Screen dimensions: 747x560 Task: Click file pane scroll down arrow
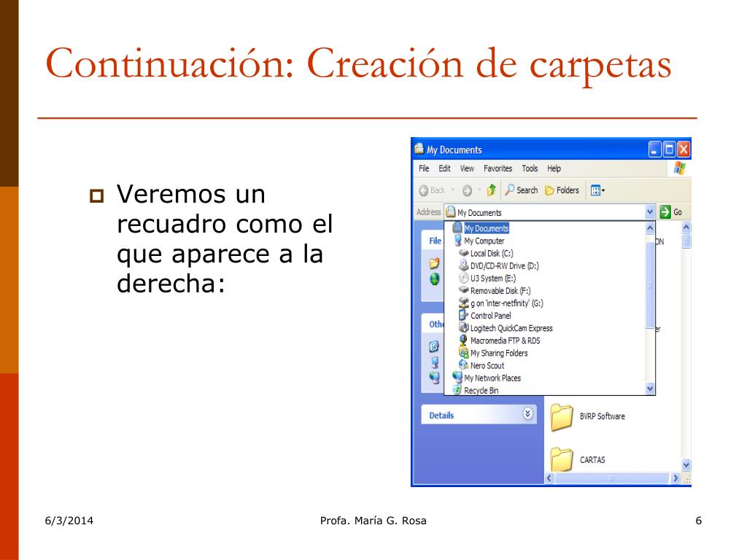pyautogui.click(x=686, y=464)
